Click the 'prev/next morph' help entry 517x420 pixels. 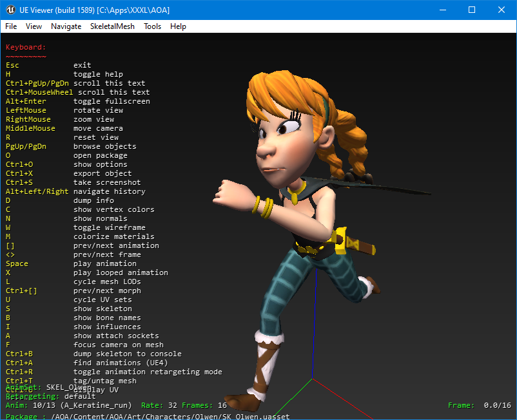coord(107,291)
